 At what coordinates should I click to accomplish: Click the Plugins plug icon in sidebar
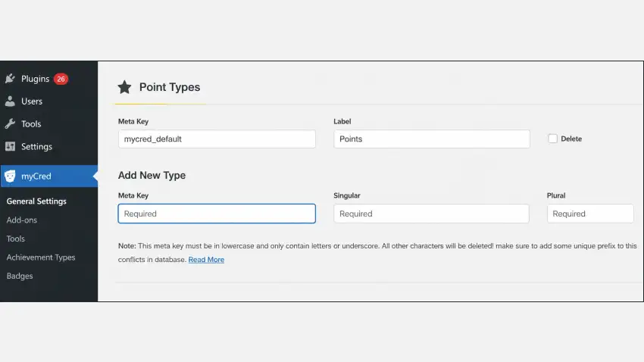(x=11, y=79)
